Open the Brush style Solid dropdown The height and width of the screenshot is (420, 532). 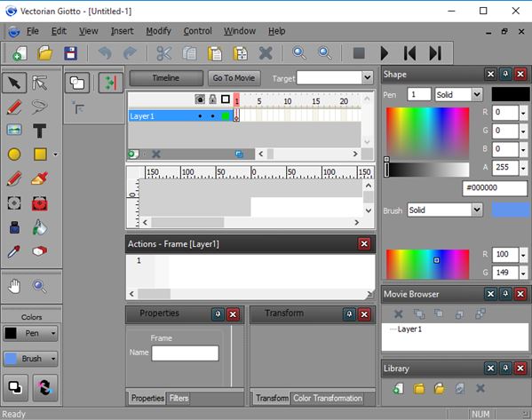point(477,210)
